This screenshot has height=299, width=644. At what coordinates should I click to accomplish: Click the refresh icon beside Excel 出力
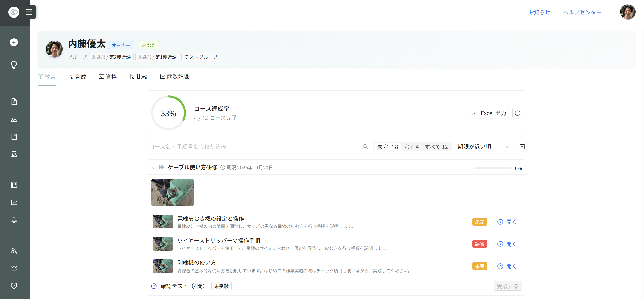(x=517, y=113)
